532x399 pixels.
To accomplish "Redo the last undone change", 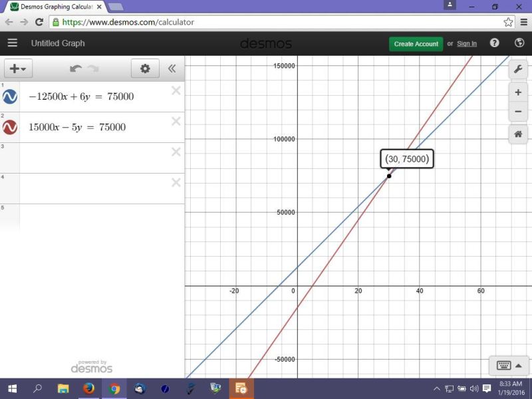I will point(93,69).
